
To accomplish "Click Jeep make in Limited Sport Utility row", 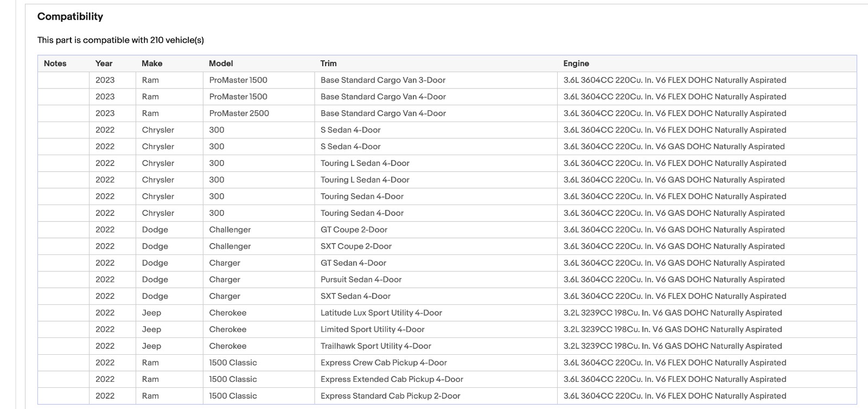I will (x=169, y=329).
